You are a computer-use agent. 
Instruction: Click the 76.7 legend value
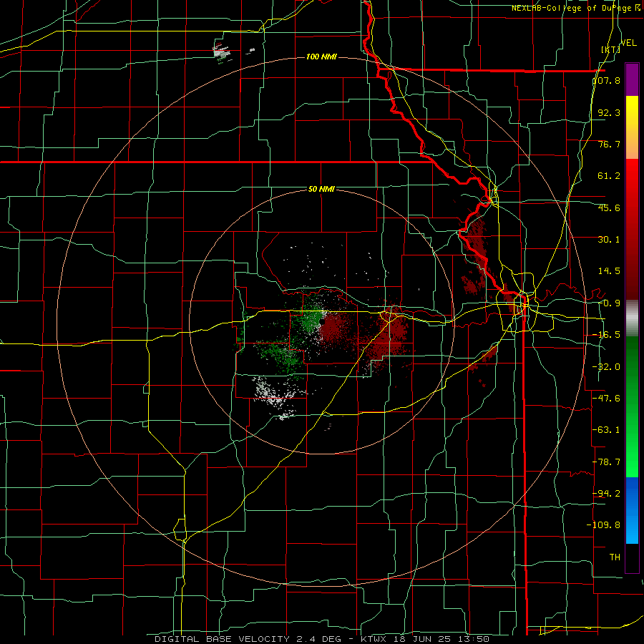click(609, 144)
